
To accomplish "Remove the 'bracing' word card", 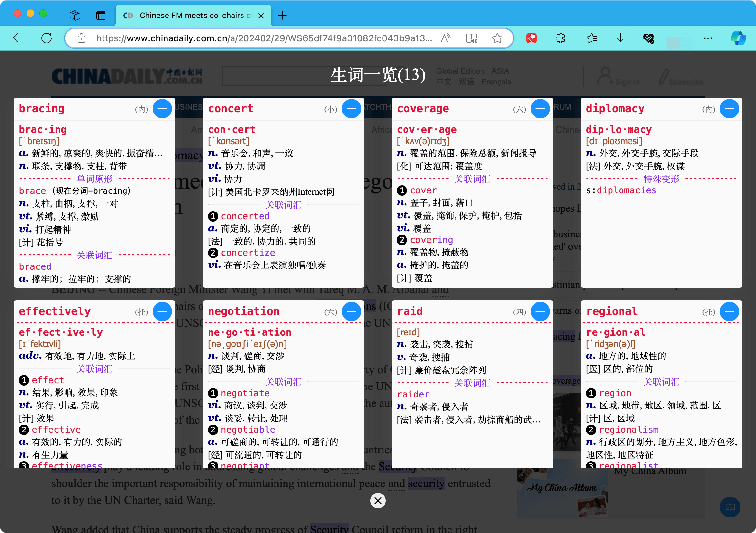I will (x=162, y=109).
